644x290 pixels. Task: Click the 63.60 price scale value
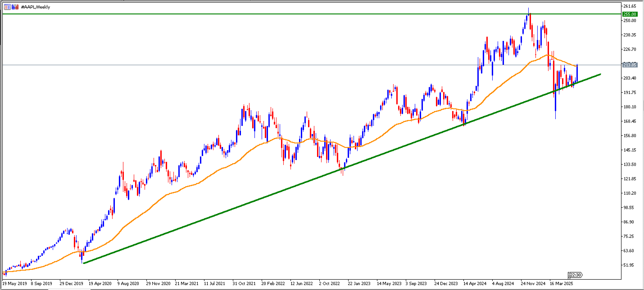point(628,251)
